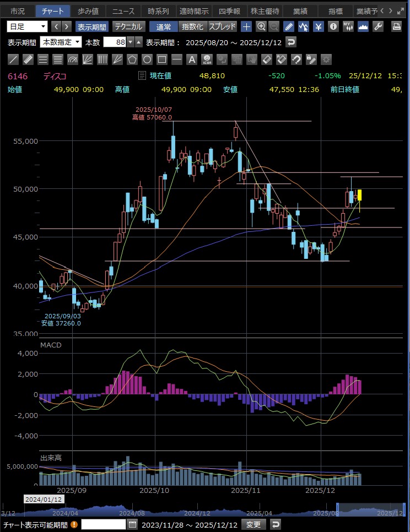Click the テクニカル button
The width and height of the screenshot is (410, 532).
129,26
